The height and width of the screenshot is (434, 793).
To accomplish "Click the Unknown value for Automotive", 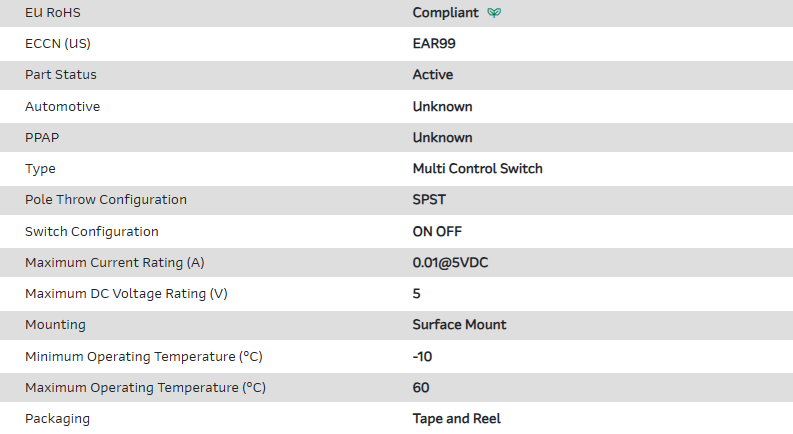I will pos(442,106).
